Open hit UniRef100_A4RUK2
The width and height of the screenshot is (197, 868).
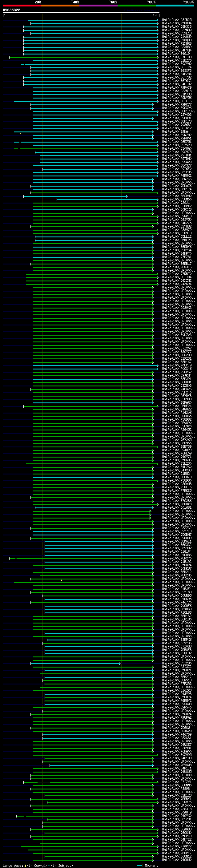pos(177,176)
